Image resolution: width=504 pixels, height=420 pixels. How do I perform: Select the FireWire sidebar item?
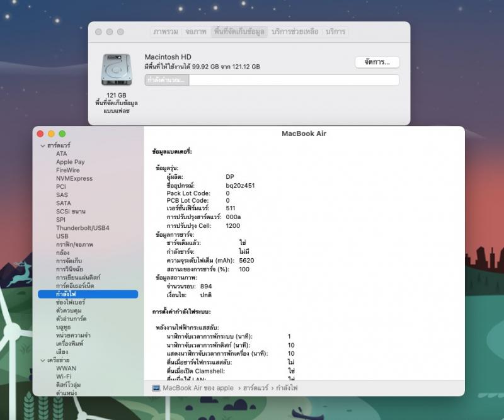[x=68, y=170]
